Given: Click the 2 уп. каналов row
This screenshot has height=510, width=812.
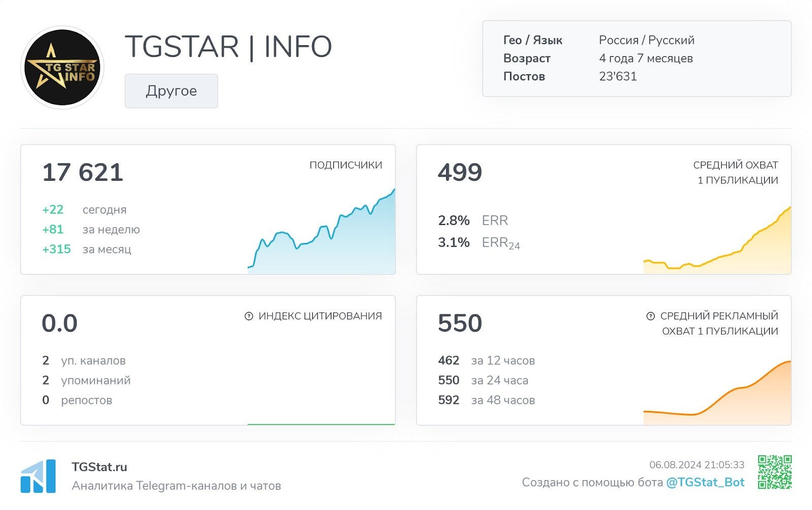Looking at the screenshot, I should coord(84,361).
